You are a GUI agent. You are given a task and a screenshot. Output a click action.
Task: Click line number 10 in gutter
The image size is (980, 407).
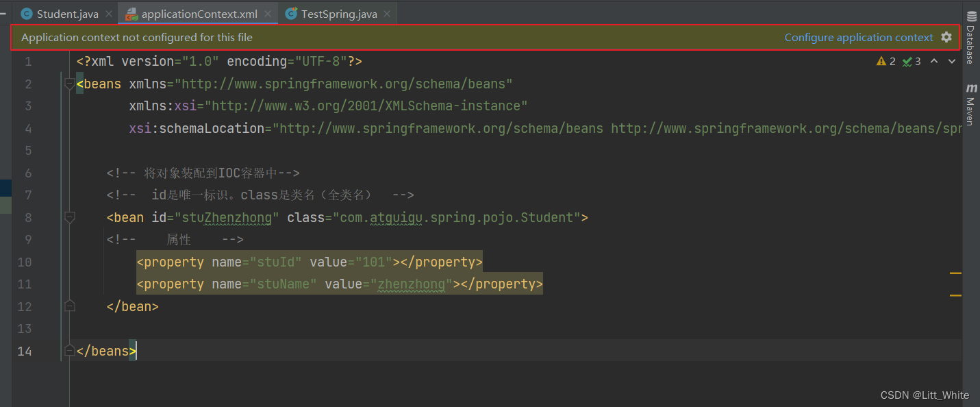point(24,262)
